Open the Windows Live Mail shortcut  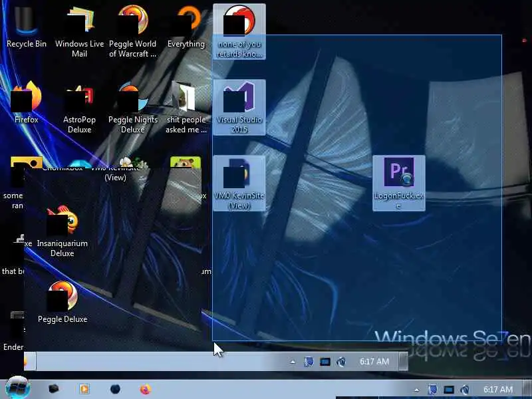[79, 32]
